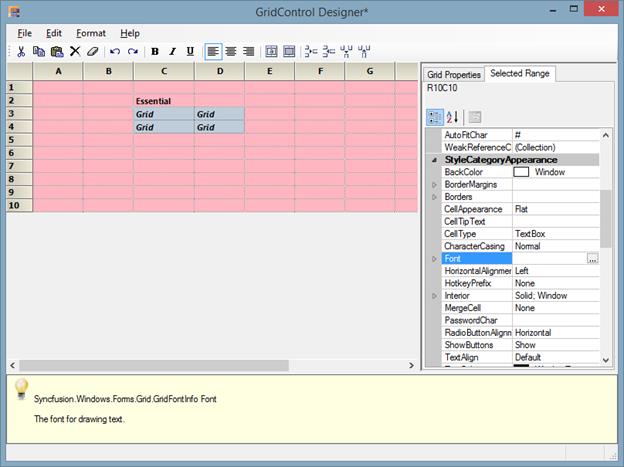
Task: Redo the last action
Action: point(133,51)
